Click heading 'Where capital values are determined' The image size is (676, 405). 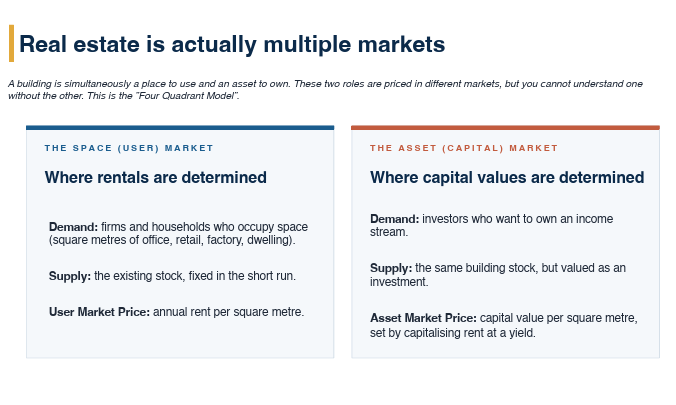click(x=507, y=177)
